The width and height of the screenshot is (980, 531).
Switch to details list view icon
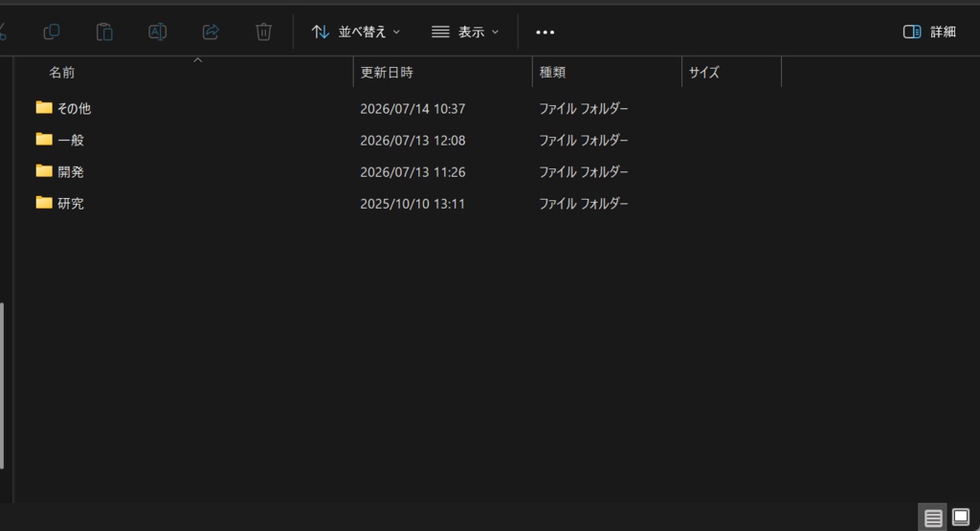coord(933,518)
